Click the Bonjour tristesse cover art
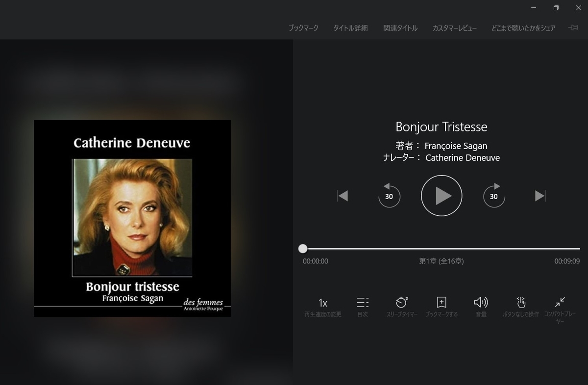 click(x=132, y=218)
